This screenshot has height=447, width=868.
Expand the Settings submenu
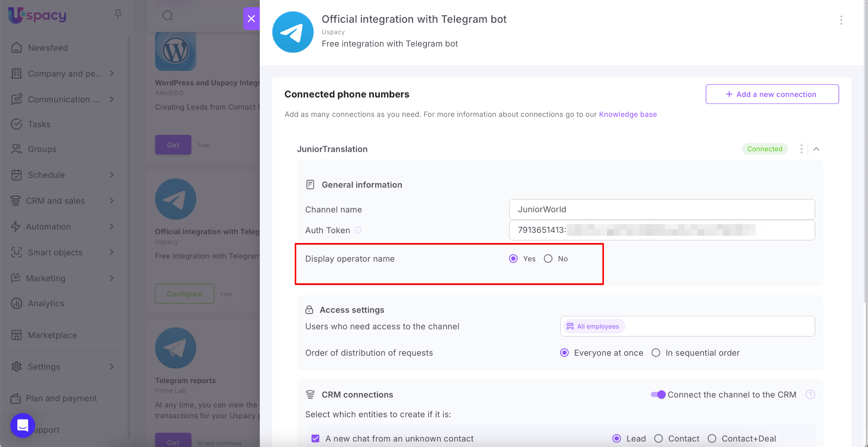(111, 366)
